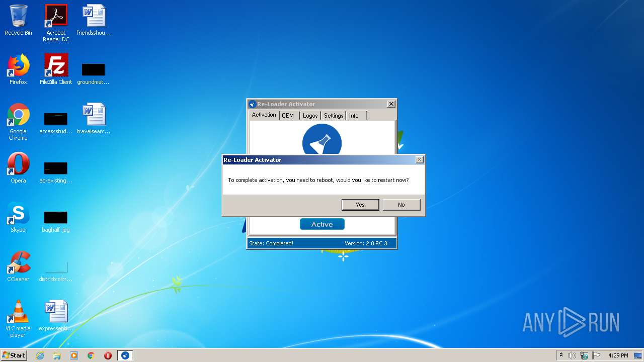644x362 pixels.
Task: Open the media player taskbar icon
Action: pos(74,355)
